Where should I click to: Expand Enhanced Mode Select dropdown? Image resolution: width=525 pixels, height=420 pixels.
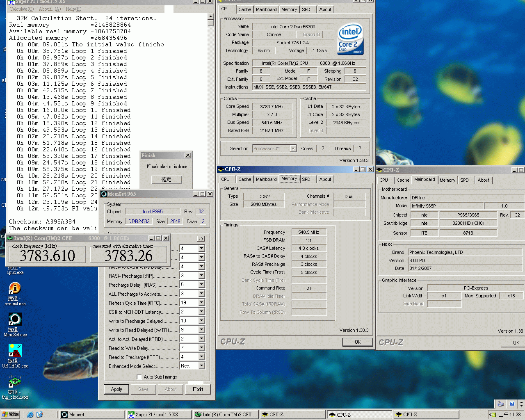[201, 366]
